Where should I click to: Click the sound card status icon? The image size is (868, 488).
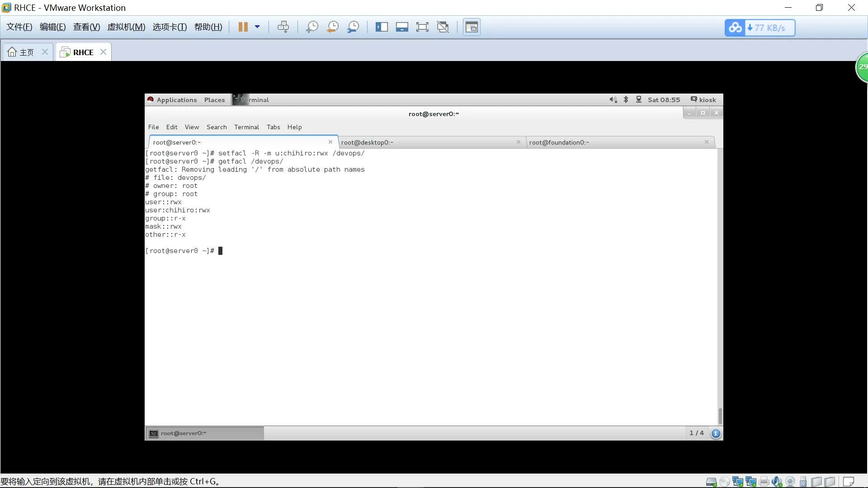tap(777, 482)
